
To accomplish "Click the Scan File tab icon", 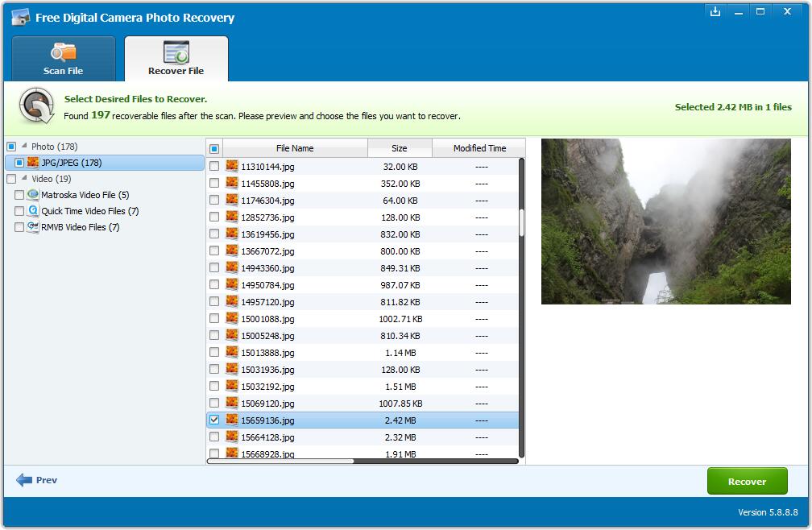I will click(63, 53).
